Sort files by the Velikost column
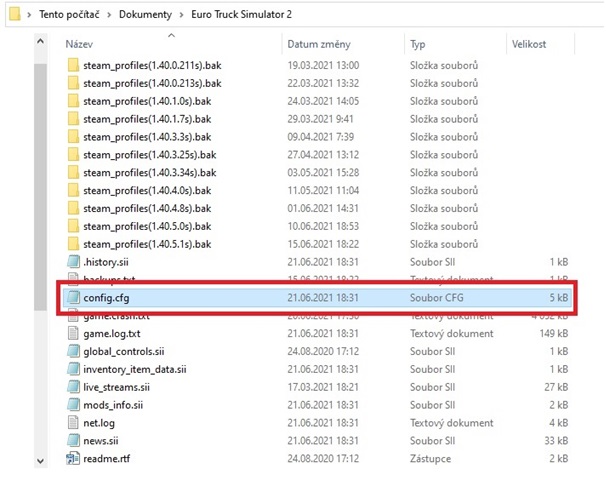 tap(529, 44)
